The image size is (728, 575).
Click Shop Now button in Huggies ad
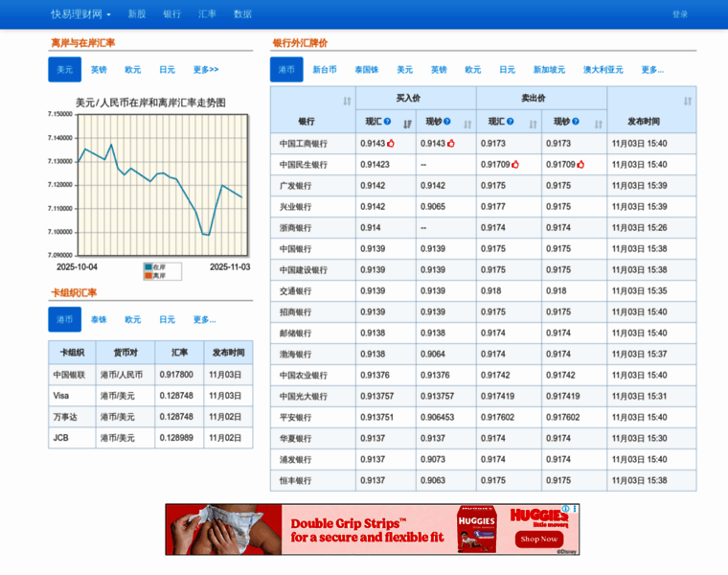coord(539,539)
